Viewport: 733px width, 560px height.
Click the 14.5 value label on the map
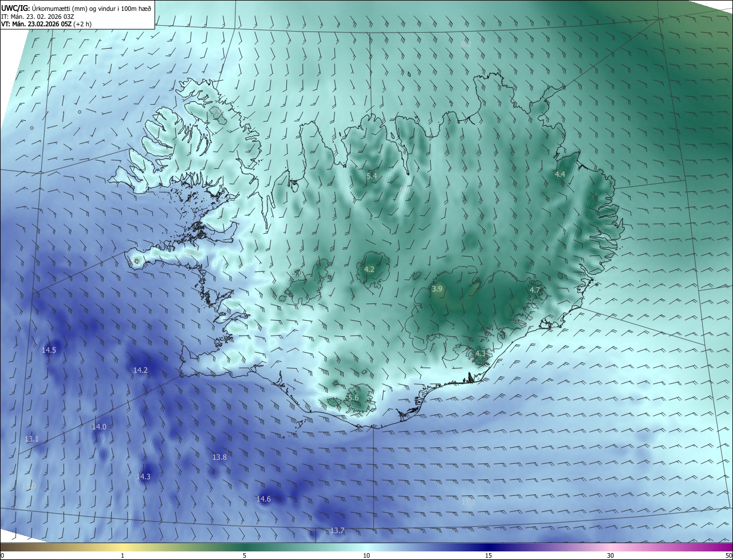[49, 350]
